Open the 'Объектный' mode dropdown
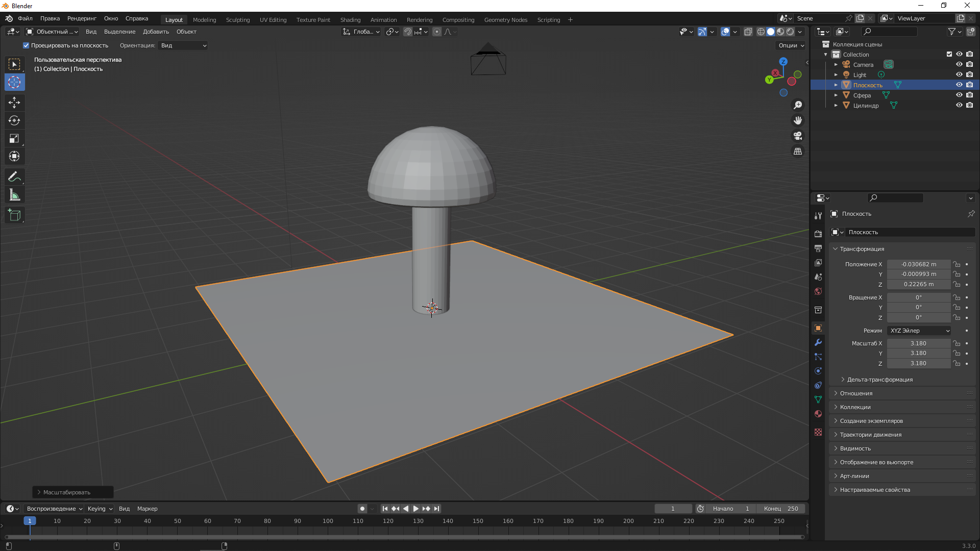 click(52, 32)
